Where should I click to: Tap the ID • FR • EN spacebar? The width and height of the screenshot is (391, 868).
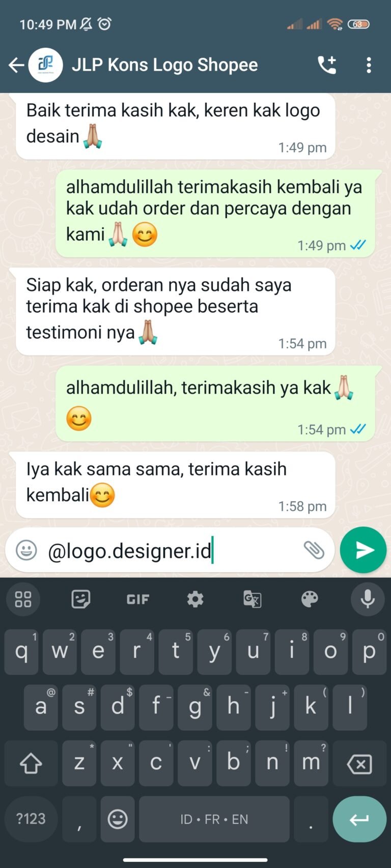(x=214, y=819)
